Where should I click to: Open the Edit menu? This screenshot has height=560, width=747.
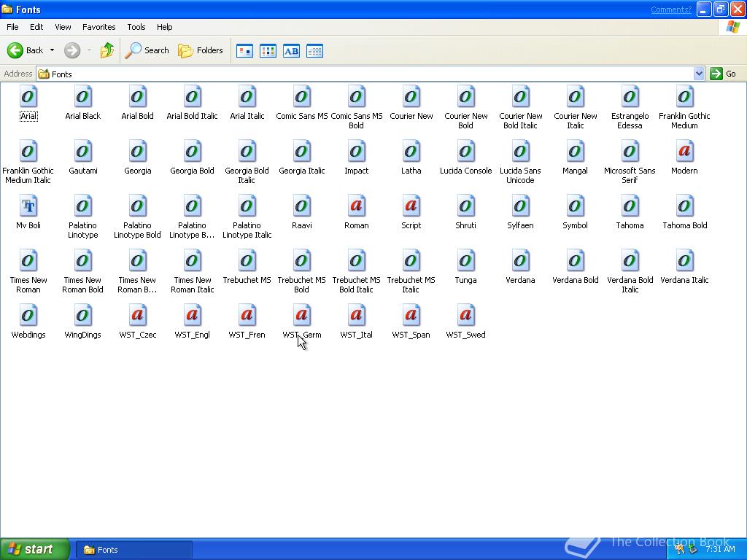click(x=36, y=27)
